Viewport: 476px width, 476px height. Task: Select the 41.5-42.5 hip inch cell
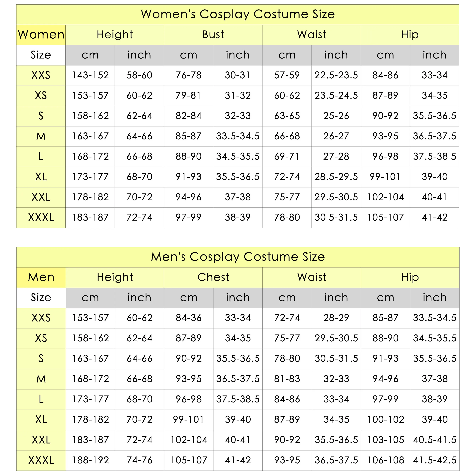435,460
